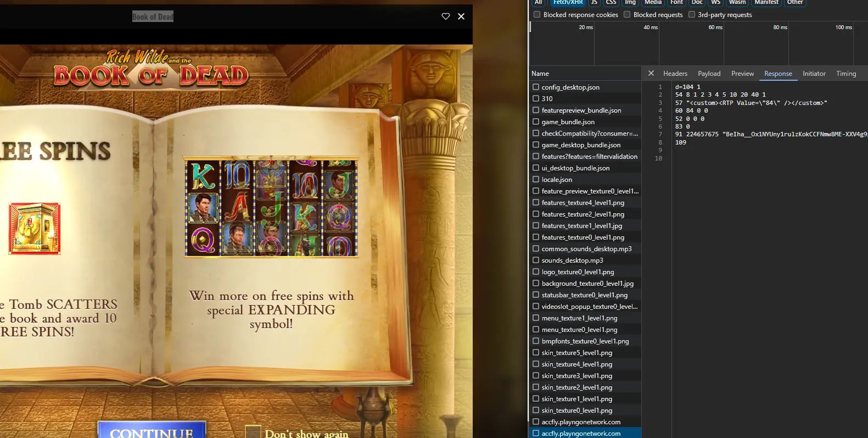Click the icon beside menu_texture0_level1.png
This screenshot has height=438, width=868.
tap(536, 329)
